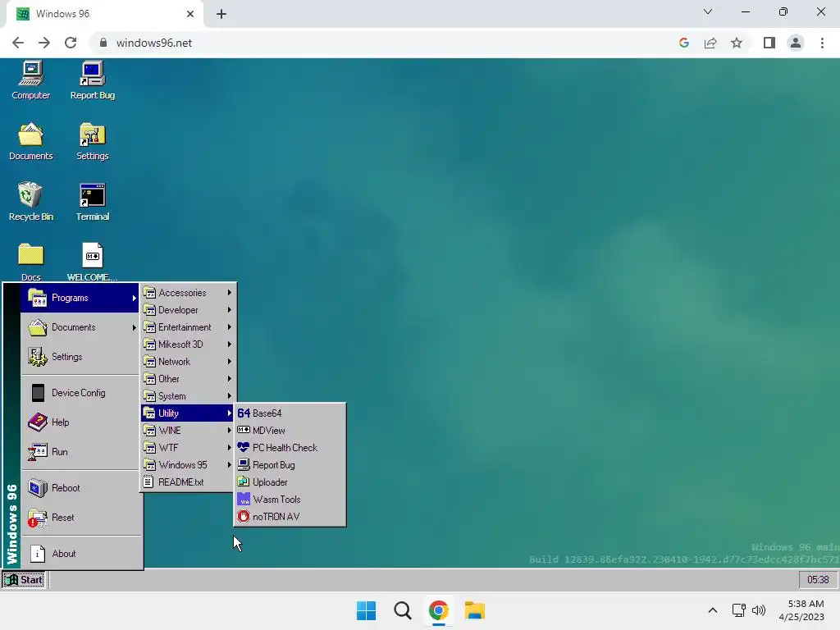
Task: Launch the Terminal desktop shortcut
Action: (x=92, y=202)
